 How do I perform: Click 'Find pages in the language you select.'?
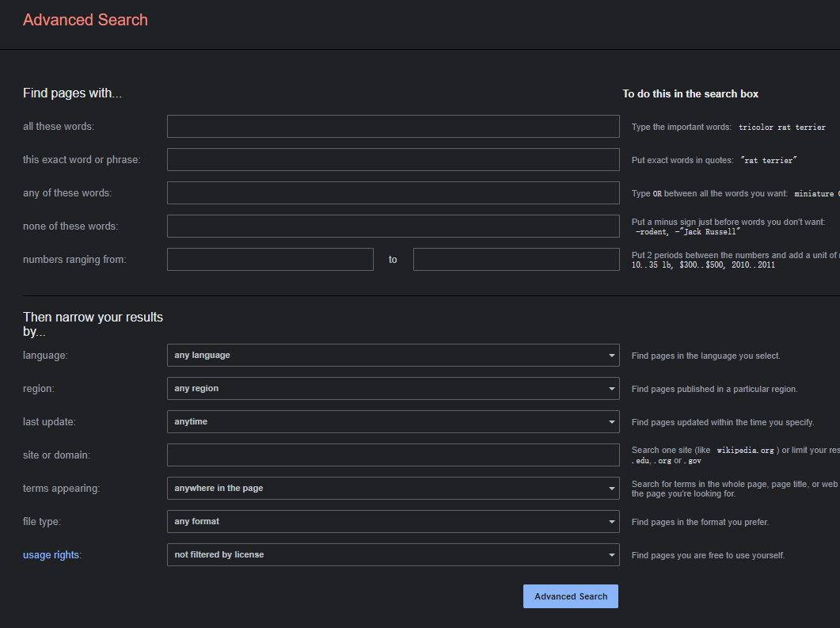(x=706, y=356)
